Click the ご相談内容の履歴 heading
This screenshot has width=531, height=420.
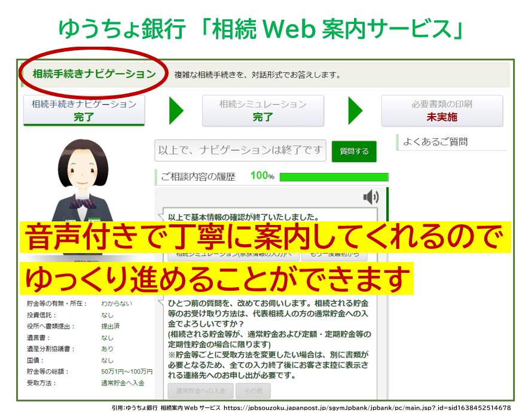[198, 177]
